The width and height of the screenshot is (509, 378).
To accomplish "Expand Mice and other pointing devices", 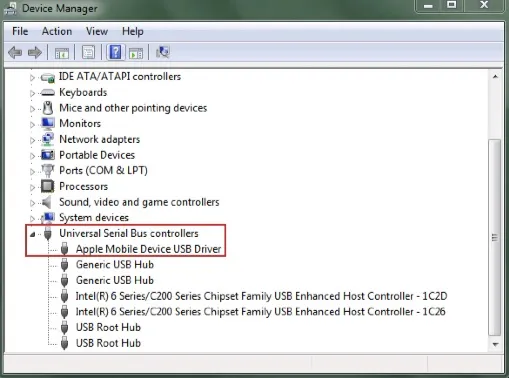I will point(32,109).
